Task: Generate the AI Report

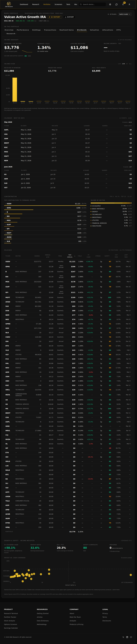Action: point(54,17)
